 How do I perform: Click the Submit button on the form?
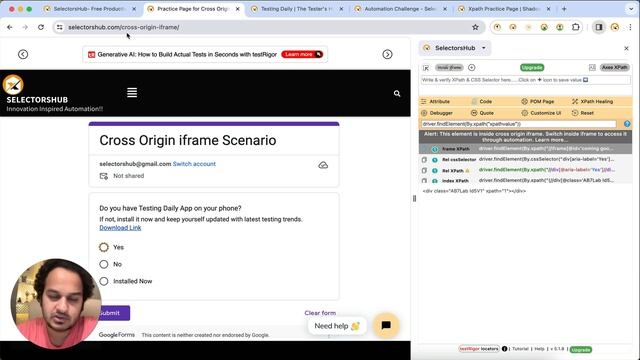click(113, 313)
